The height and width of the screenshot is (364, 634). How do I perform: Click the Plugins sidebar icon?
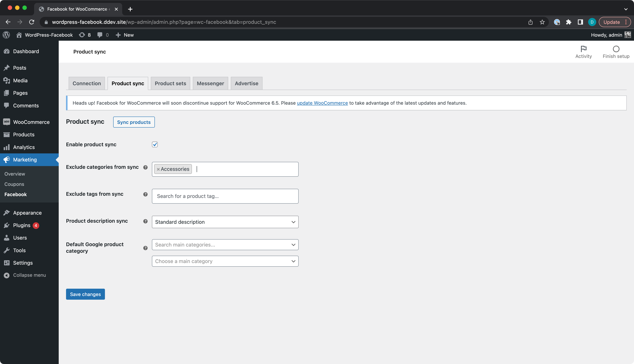click(x=7, y=225)
